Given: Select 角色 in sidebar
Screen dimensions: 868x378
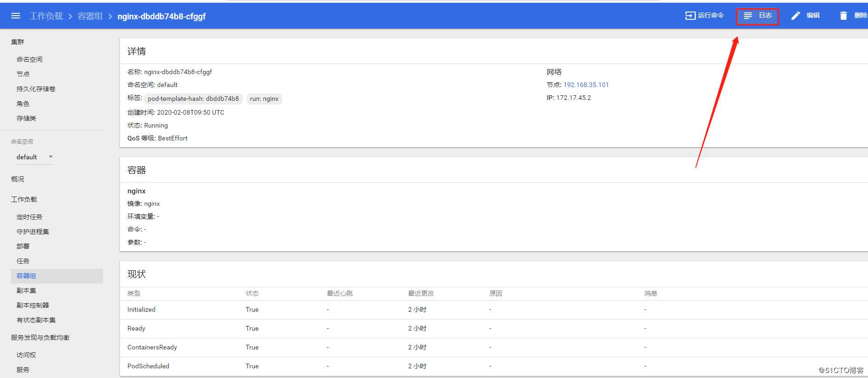Looking at the screenshot, I should click(x=23, y=104).
